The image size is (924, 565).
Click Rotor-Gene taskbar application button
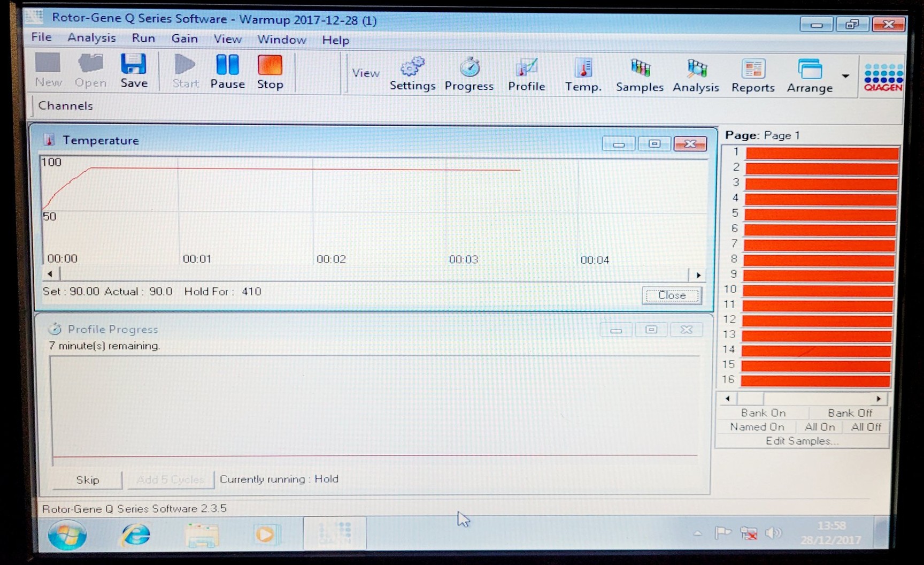[335, 533]
